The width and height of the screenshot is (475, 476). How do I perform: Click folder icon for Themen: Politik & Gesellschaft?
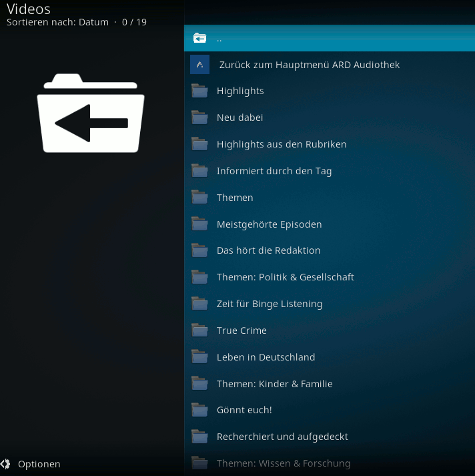pyautogui.click(x=199, y=277)
